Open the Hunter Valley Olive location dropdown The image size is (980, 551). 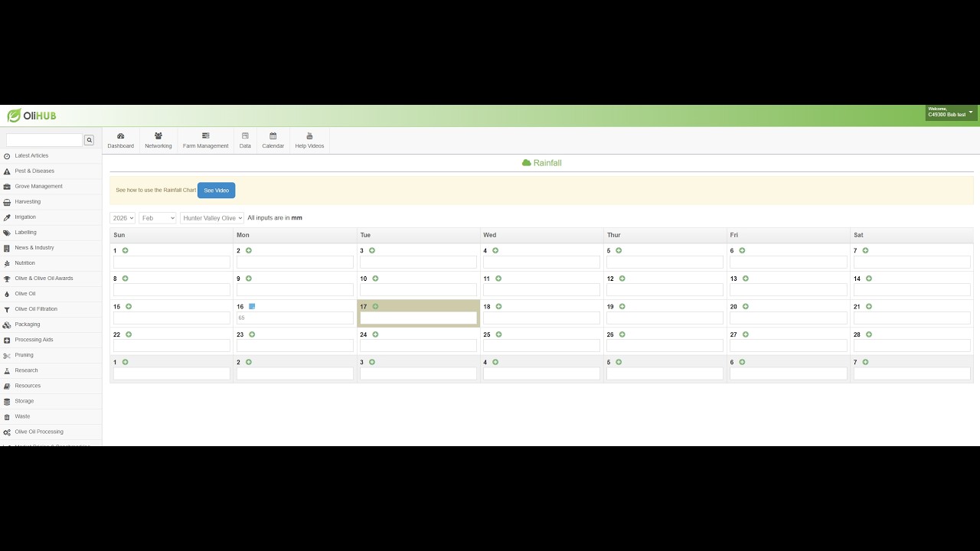(x=212, y=218)
